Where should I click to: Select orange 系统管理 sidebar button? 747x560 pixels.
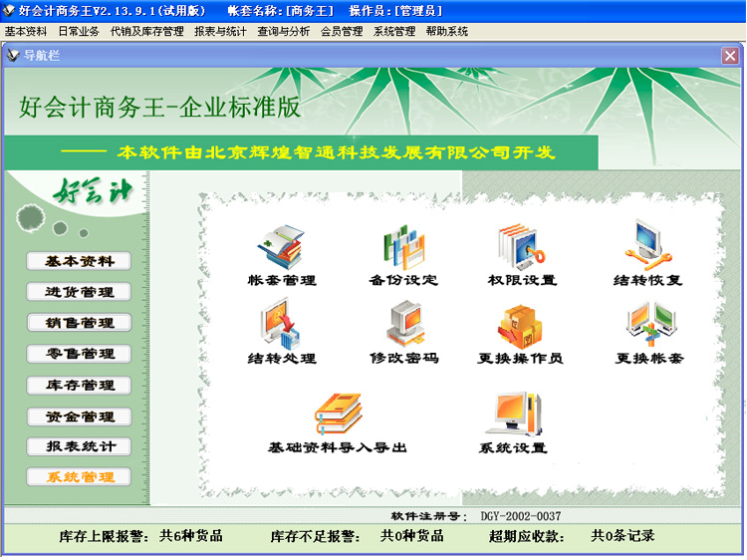79,476
